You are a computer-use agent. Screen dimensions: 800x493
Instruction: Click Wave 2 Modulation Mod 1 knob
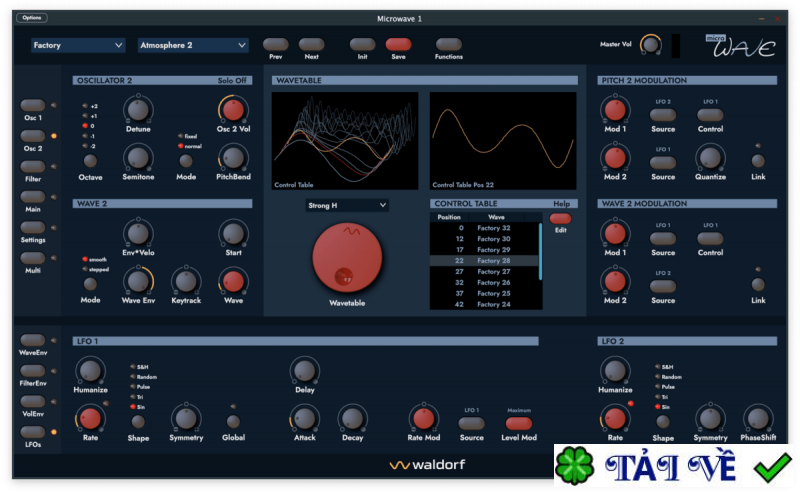tap(615, 233)
